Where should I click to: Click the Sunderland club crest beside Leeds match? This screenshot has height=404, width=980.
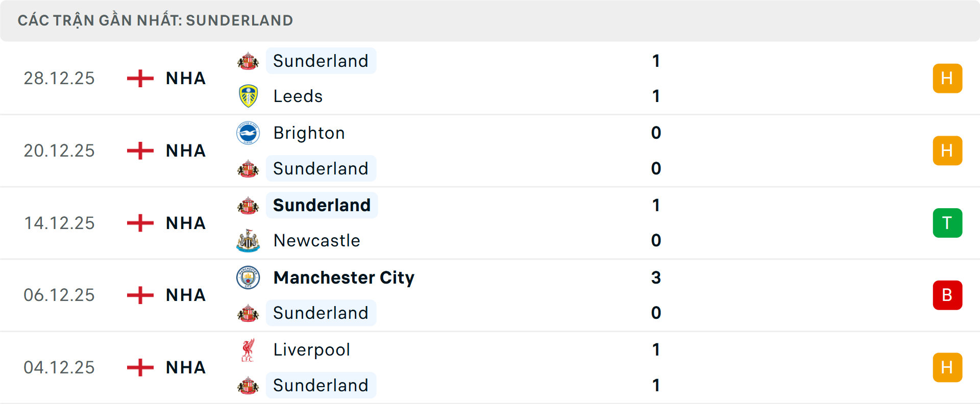tap(249, 61)
